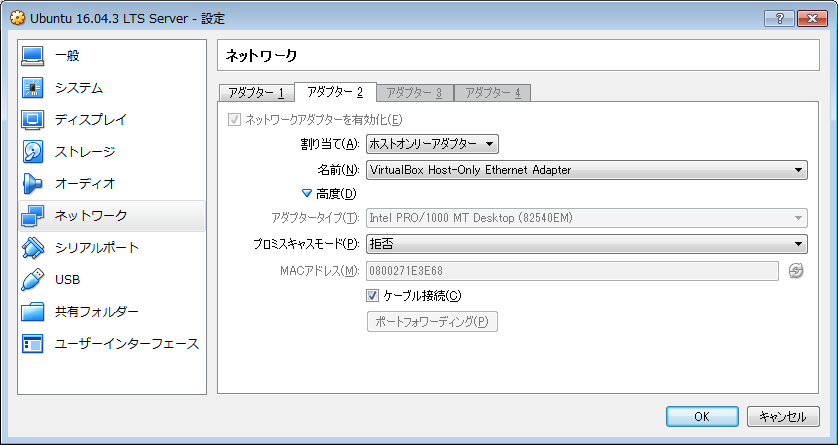Open the USB settings icon
This screenshot has width=838, height=445.
33,280
